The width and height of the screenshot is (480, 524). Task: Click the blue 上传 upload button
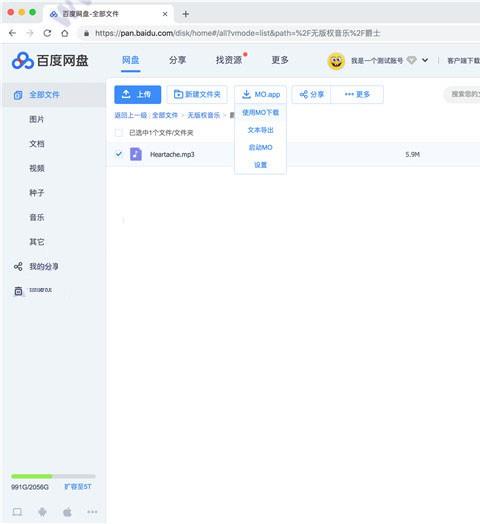(137, 95)
